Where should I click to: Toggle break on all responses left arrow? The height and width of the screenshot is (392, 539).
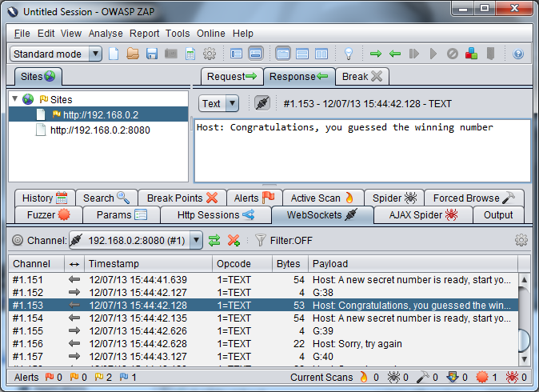[x=395, y=54]
